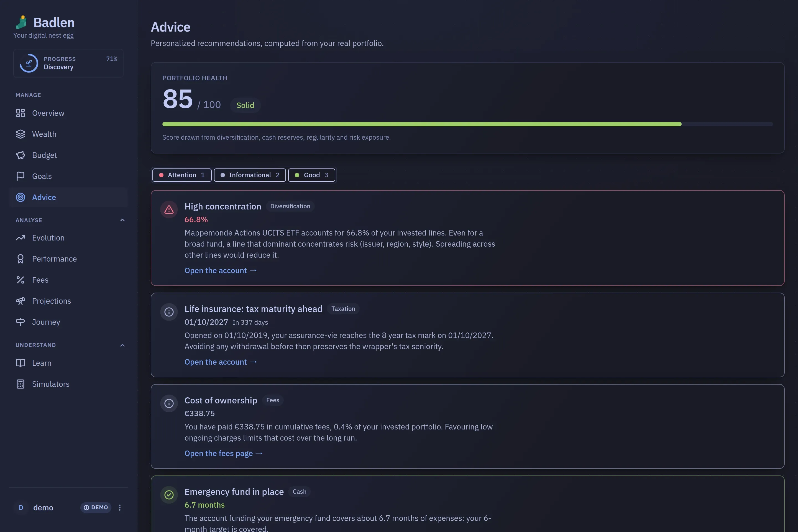
Task: Click the Evolution trend line icon
Action: click(x=20, y=238)
